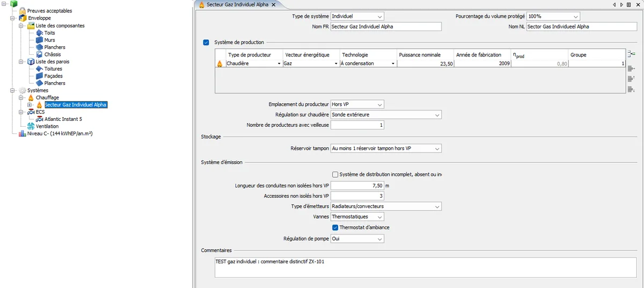
Task: Click flame icon beside selected Secteur Gaz node
Action: pos(39,105)
